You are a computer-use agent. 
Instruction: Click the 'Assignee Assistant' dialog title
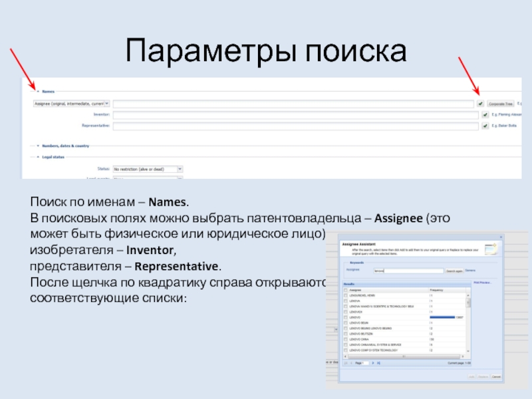coord(358,244)
